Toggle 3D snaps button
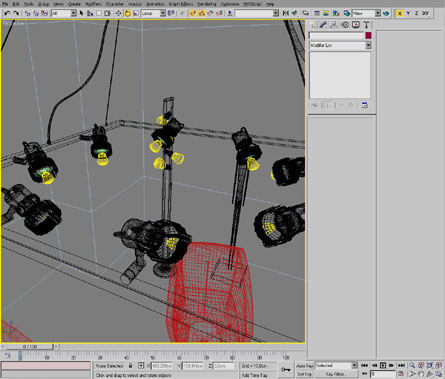Viewport: 445px width, 379px height. click(193, 13)
